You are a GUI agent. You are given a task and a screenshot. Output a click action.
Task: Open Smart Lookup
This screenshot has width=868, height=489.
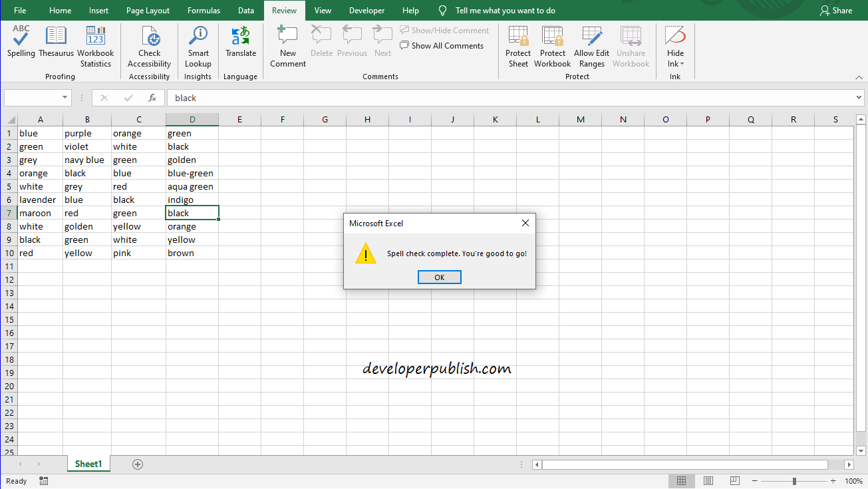(x=198, y=47)
